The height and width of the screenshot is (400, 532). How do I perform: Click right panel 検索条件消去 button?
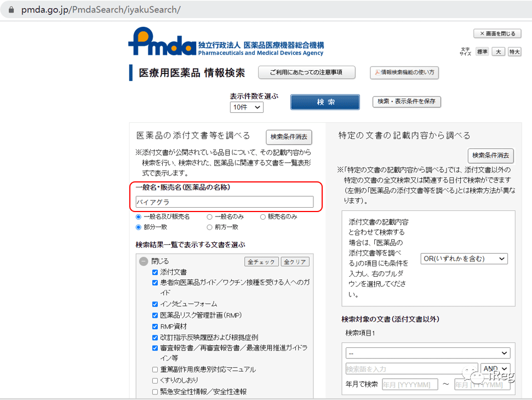pos(490,156)
